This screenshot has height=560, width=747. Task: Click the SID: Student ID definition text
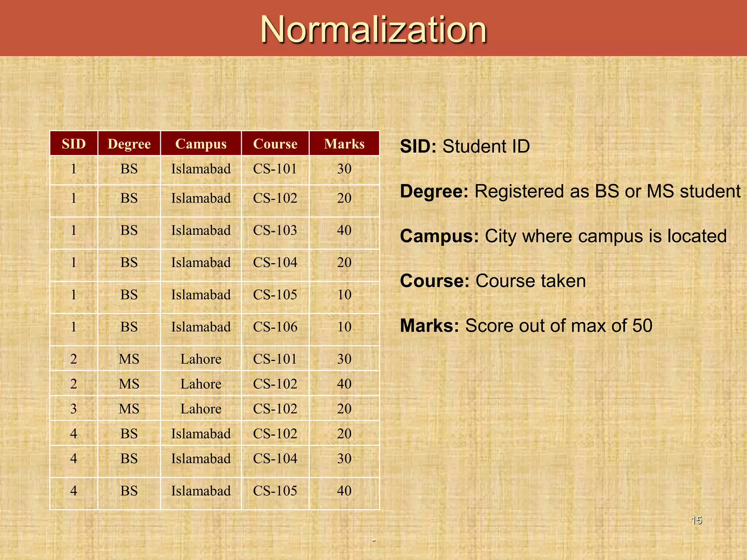pyautogui.click(x=465, y=147)
